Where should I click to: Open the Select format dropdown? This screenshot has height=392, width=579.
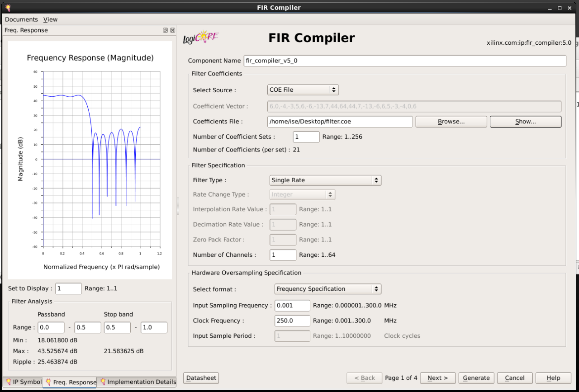click(x=328, y=289)
